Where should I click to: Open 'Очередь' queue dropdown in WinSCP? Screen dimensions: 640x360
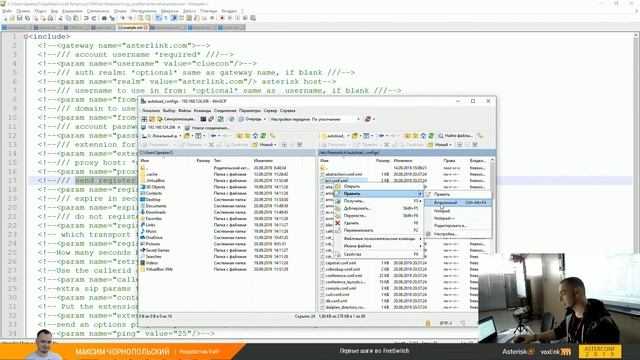pyautogui.click(x=252, y=119)
